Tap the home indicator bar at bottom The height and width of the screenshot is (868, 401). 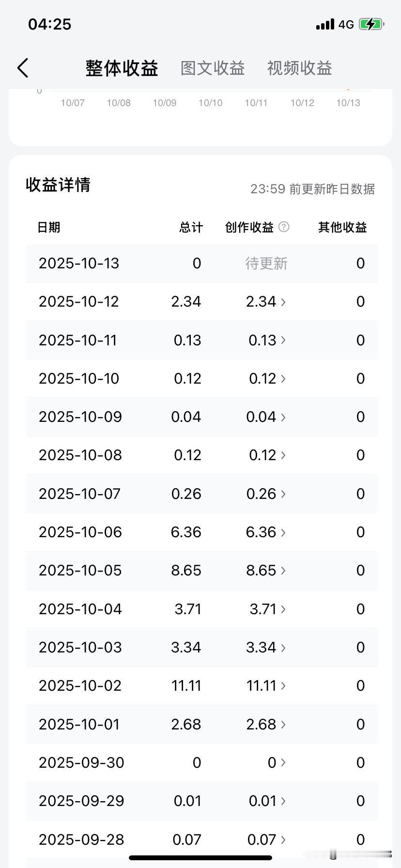(x=200, y=858)
